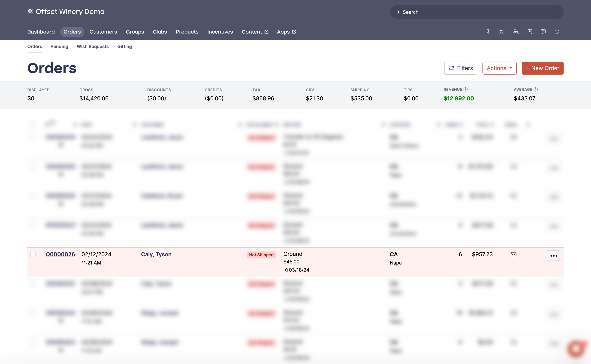
Task: Open the Wish Requests tab
Action: (93, 47)
